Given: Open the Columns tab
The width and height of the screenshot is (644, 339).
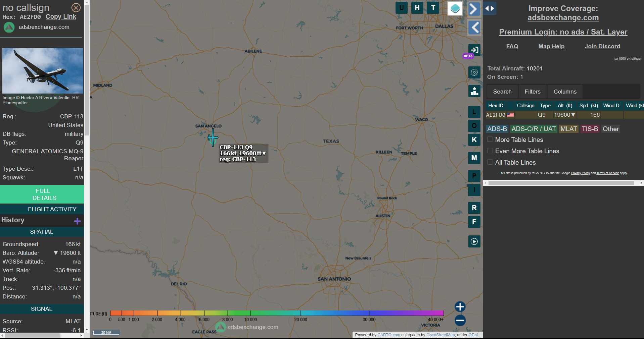Looking at the screenshot, I should tap(565, 92).
